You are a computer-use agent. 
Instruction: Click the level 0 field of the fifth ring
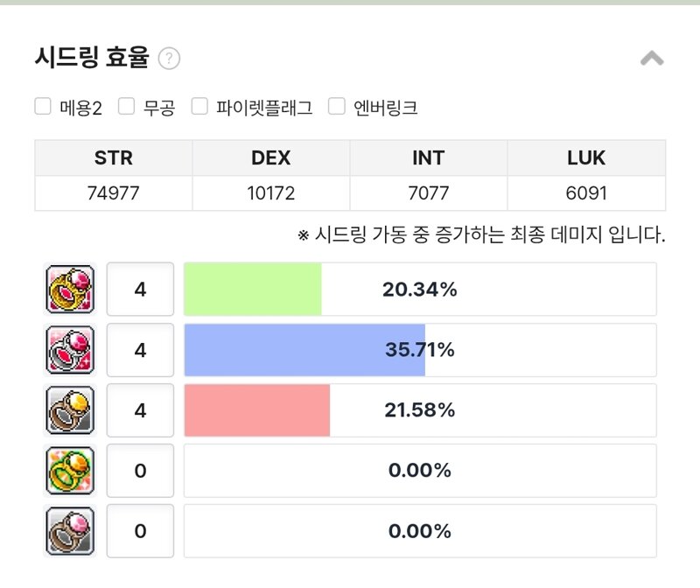(140, 531)
